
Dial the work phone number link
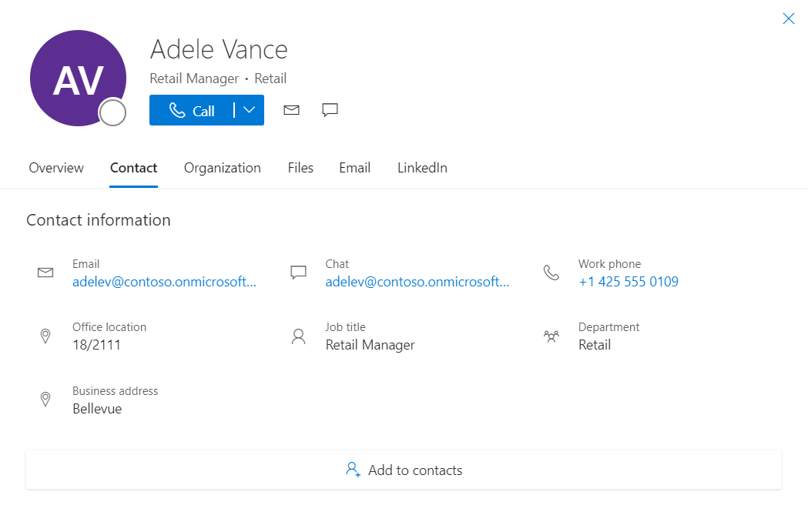[628, 282]
